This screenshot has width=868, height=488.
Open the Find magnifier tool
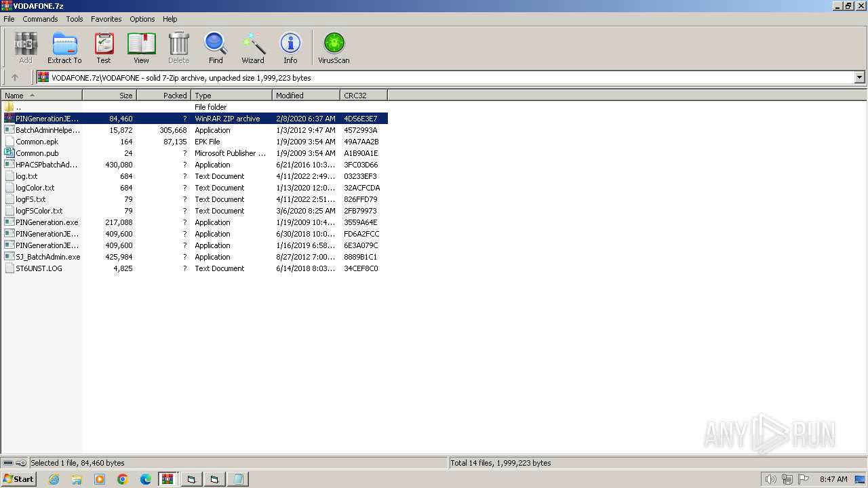click(x=216, y=48)
